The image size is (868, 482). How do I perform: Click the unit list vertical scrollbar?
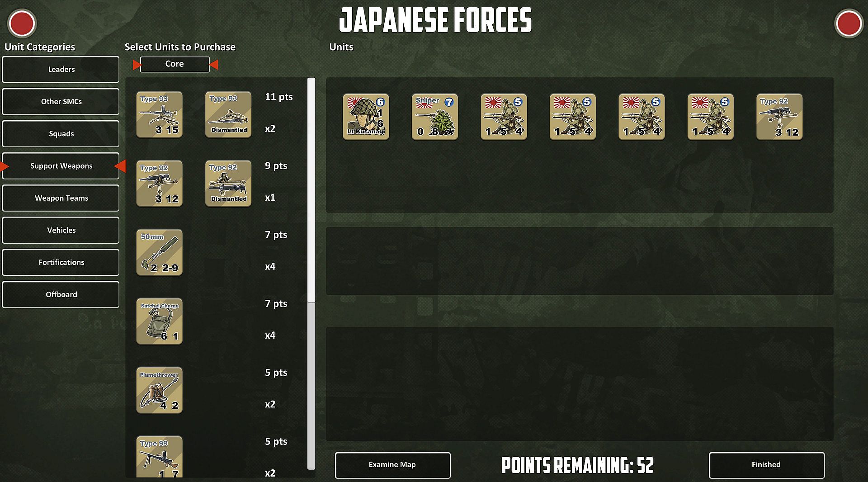pos(311,190)
